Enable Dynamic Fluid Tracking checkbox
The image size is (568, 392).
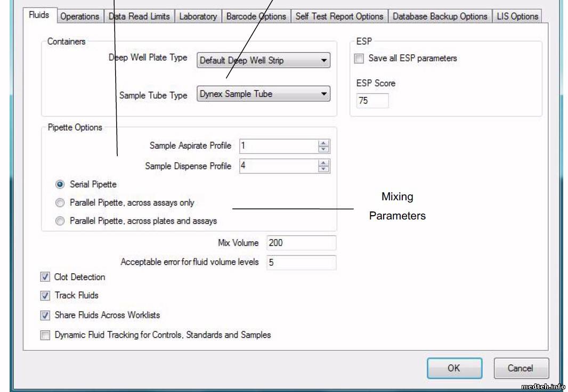(45, 336)
